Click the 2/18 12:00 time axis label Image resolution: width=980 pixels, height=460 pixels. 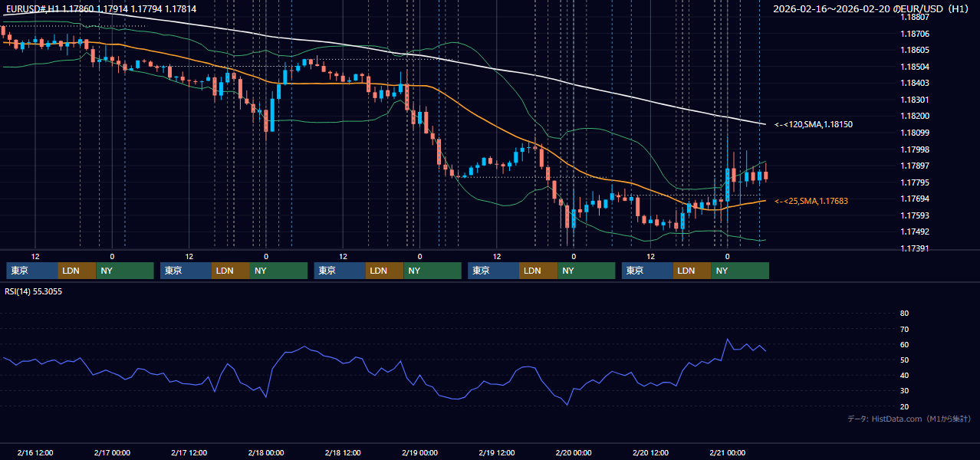(343, 452)
